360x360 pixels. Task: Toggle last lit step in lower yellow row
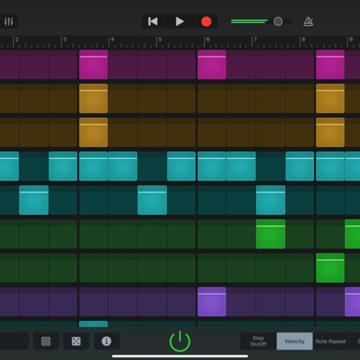[x=330, y=132]
